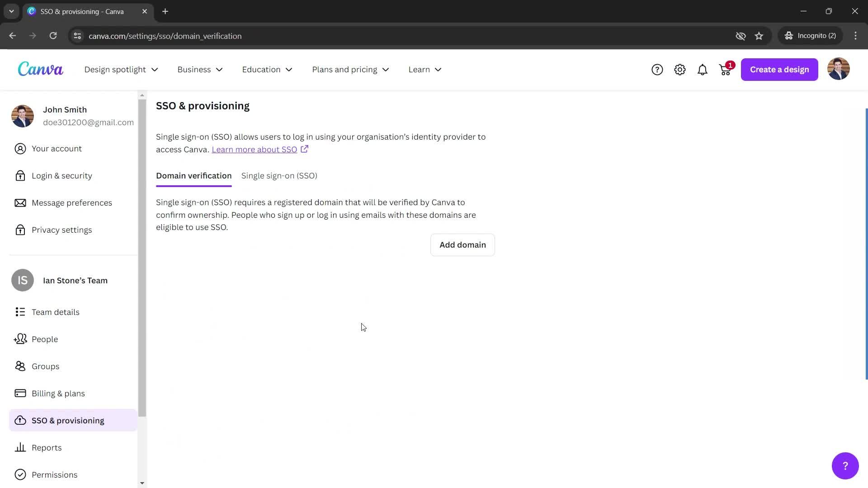The width and height of the screenshot is (868, 488).
Task: Go back using the browser back arrow
Action: (x=13, y=36)
